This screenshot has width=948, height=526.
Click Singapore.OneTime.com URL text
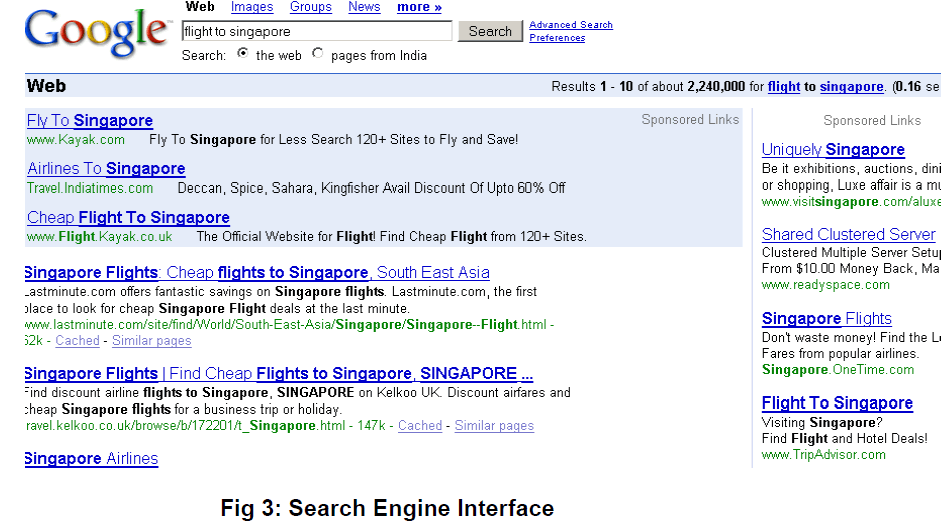(838, 369)
